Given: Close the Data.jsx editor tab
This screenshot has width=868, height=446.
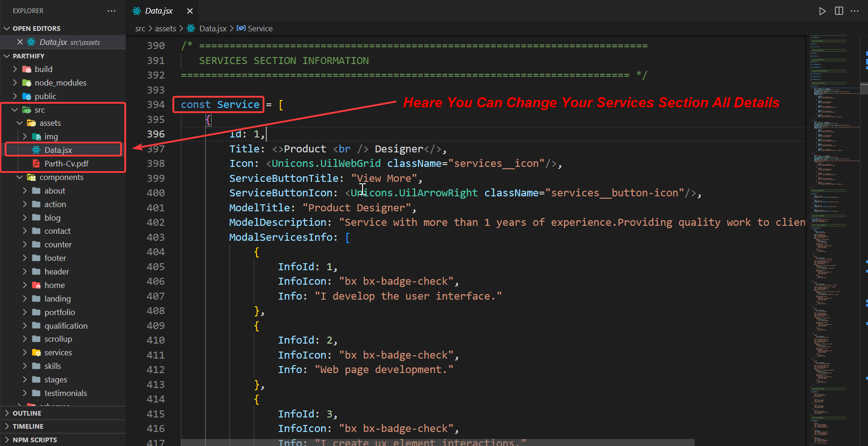Looking at the screenshot, I should [190, 11].
